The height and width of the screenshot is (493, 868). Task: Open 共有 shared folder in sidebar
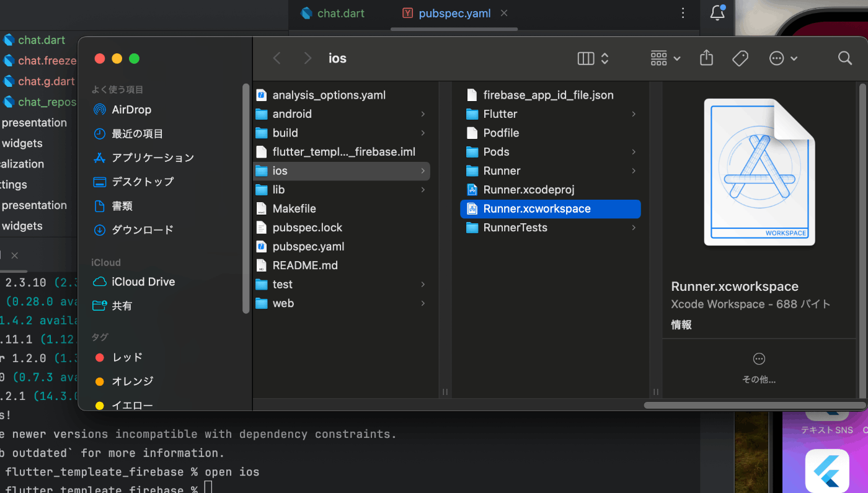(x=112, y=306)
